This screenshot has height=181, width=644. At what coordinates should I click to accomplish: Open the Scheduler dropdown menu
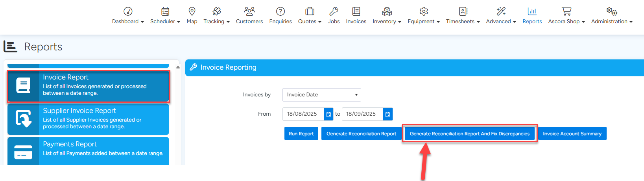(x=165, y=21)
